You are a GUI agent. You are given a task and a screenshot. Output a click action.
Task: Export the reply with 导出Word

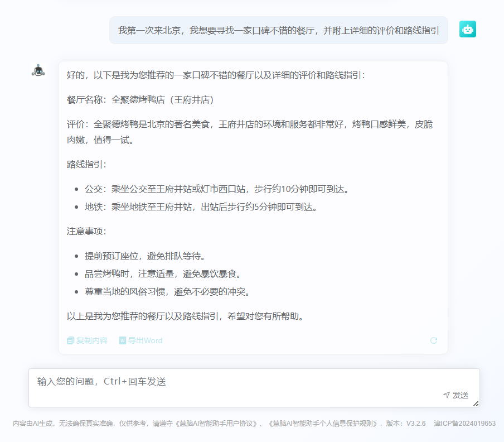coord(141,340)
